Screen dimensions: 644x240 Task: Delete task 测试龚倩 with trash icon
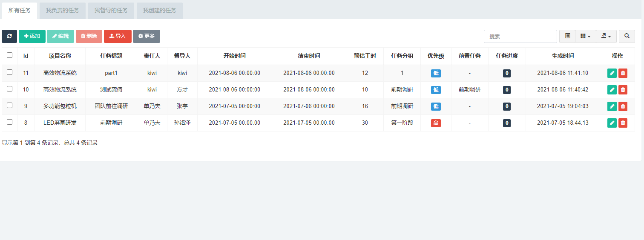click(623, 90)
